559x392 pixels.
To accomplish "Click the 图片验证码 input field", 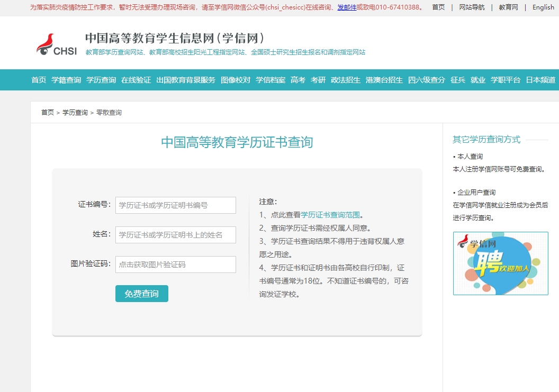I will (x=175, y=265).
